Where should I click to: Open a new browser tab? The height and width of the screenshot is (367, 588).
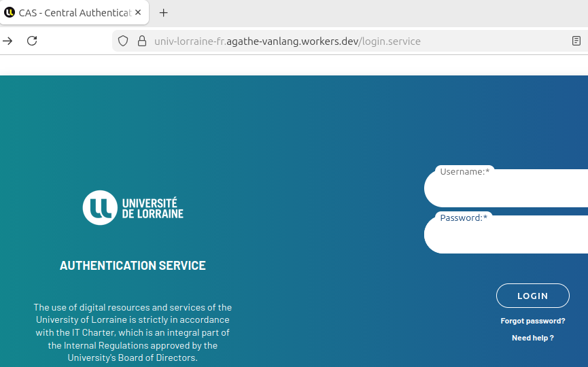pos(164,13)
